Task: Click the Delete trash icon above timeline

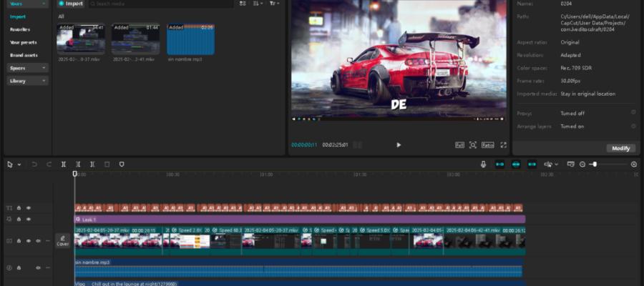Action: tap(107, 164)
